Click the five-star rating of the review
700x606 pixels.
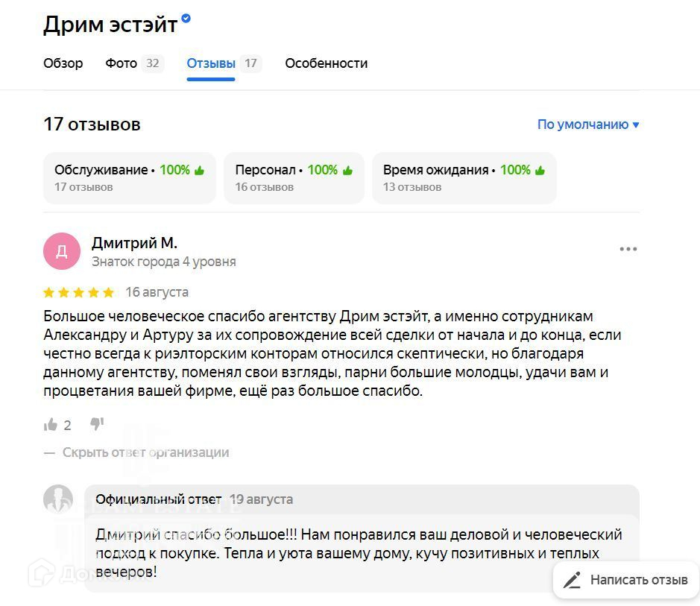click(78, 292)
